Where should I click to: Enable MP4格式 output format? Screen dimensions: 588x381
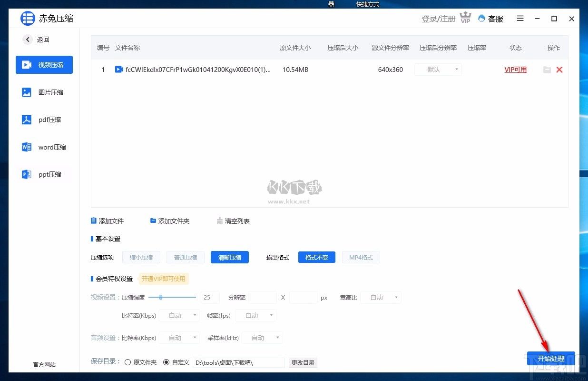coord(361,257)
